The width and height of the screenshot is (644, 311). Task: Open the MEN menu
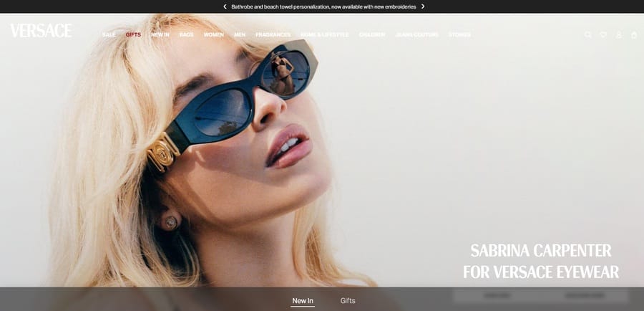click(x=240, y=35)
